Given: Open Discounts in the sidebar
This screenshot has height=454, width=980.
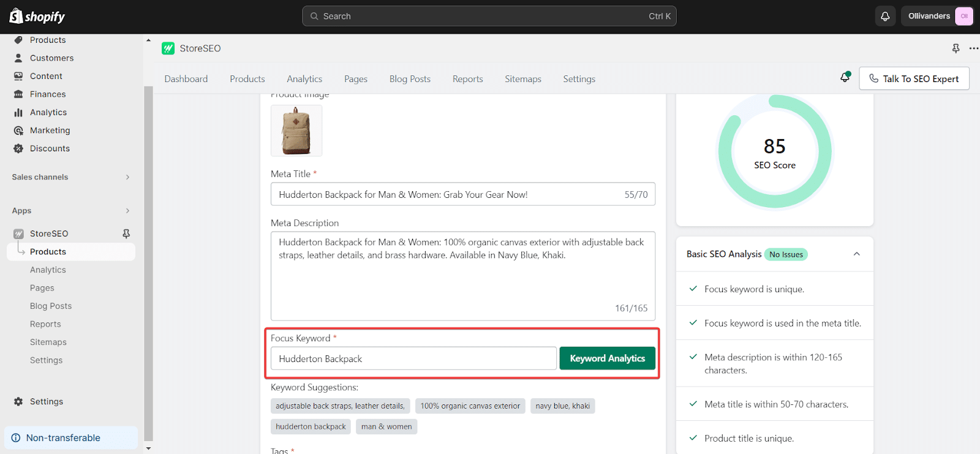Looking at the screenshot, I should coord(50,149).
